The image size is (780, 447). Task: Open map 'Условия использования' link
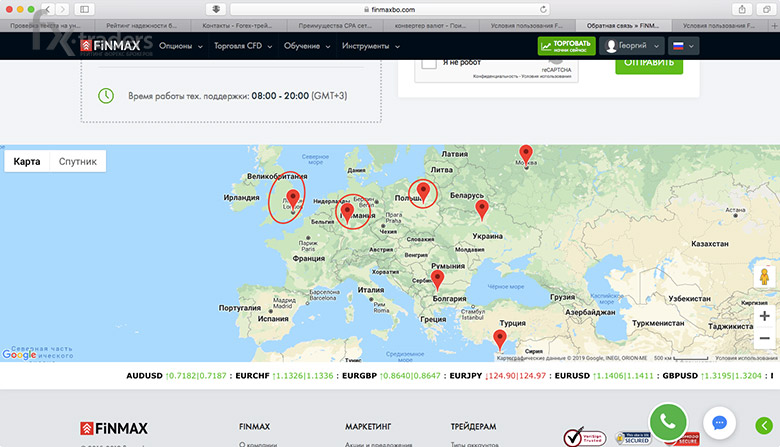pos(746,358)
